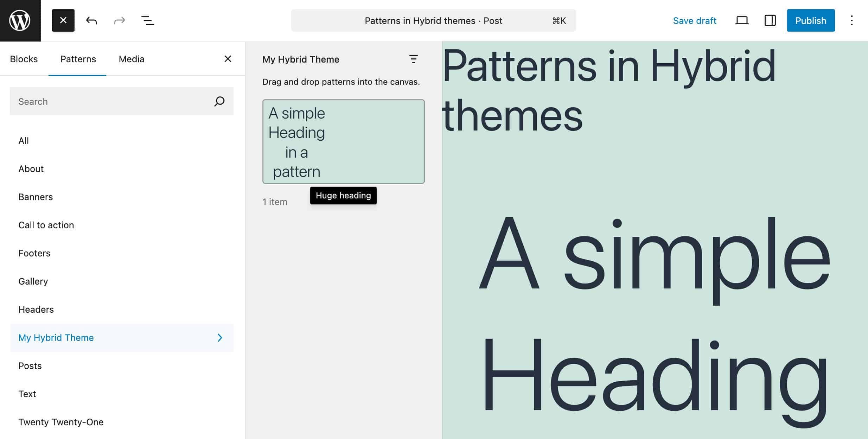Screen dimensions: 868x439
Task: Click the Redo arrow icon
Action: tap(120, 20)
